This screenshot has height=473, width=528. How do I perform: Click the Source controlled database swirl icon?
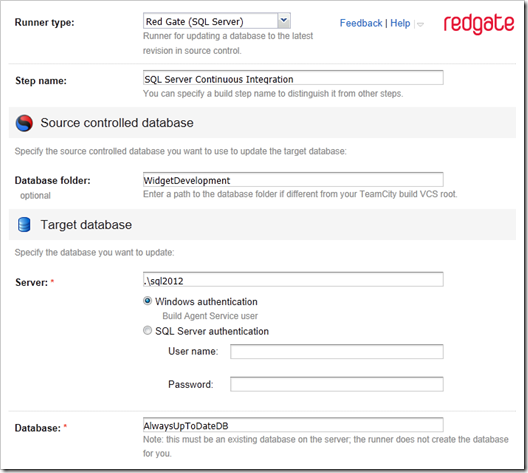pyautogui.click(x=24, y=123)
